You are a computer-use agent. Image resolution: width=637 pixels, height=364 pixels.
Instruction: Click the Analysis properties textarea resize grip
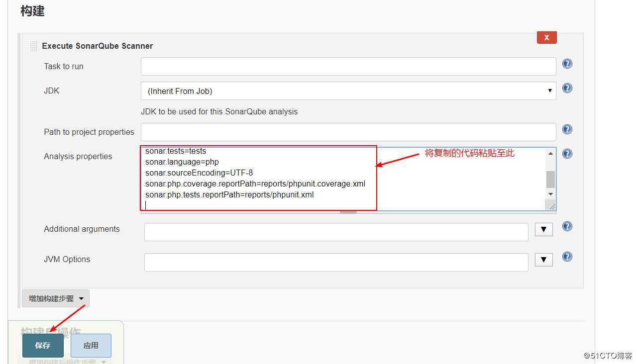click(x=551, y=205)
